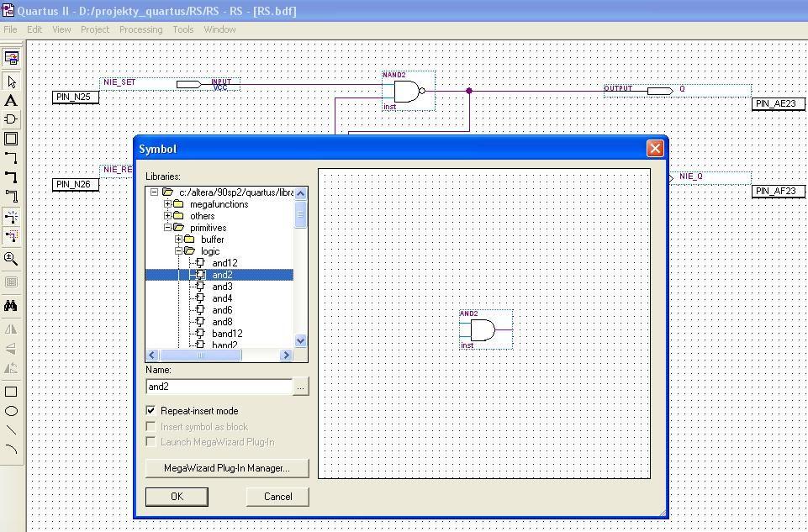Select and6 in the library tree

pyautogui.click(x=222, y=310)
